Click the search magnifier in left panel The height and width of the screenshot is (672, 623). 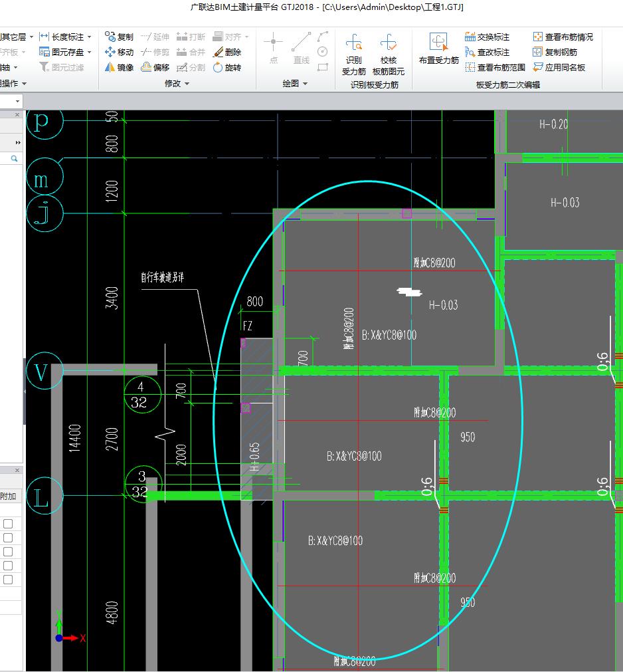coord(14,159)
